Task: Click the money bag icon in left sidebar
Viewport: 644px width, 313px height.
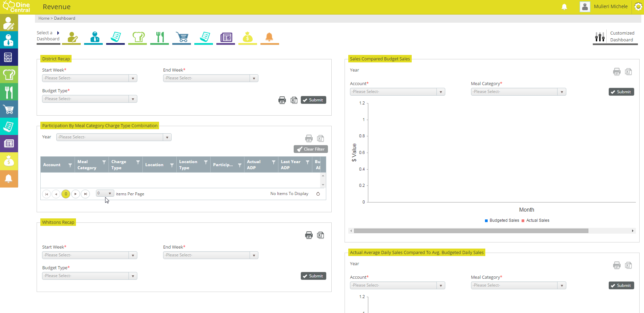Action: [9, 161]
